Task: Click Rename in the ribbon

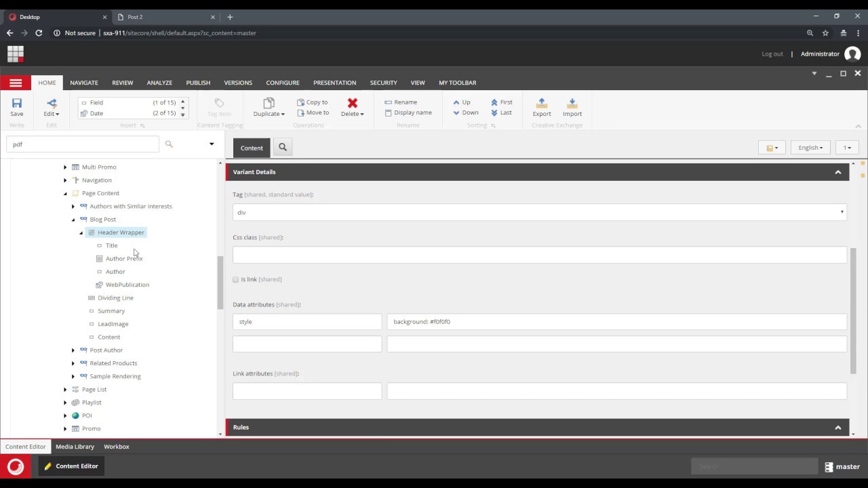Action: point(401,102)
